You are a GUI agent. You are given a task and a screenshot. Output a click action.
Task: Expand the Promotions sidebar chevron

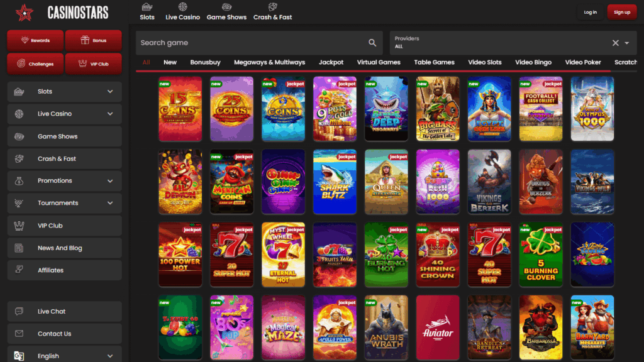(110, 180)
